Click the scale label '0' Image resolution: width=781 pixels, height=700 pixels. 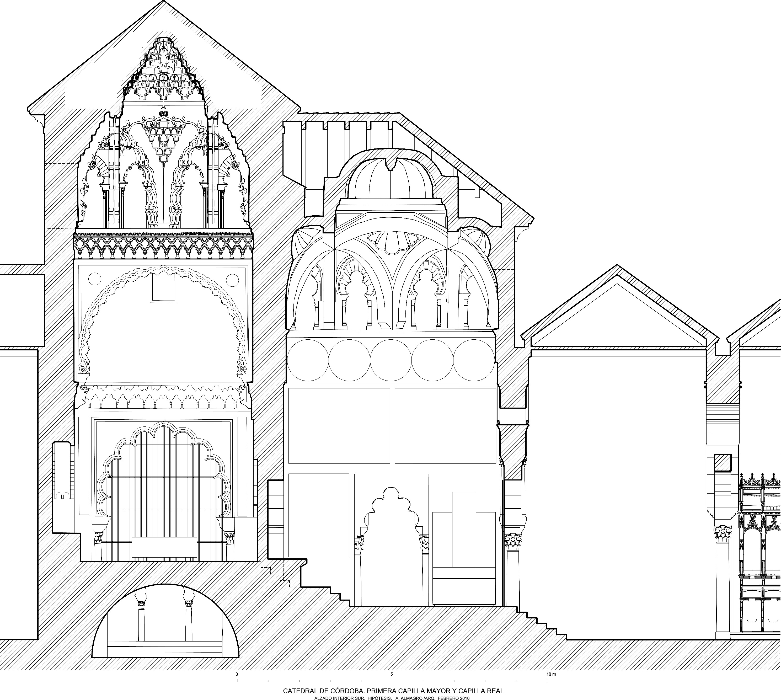coord(237,674)
